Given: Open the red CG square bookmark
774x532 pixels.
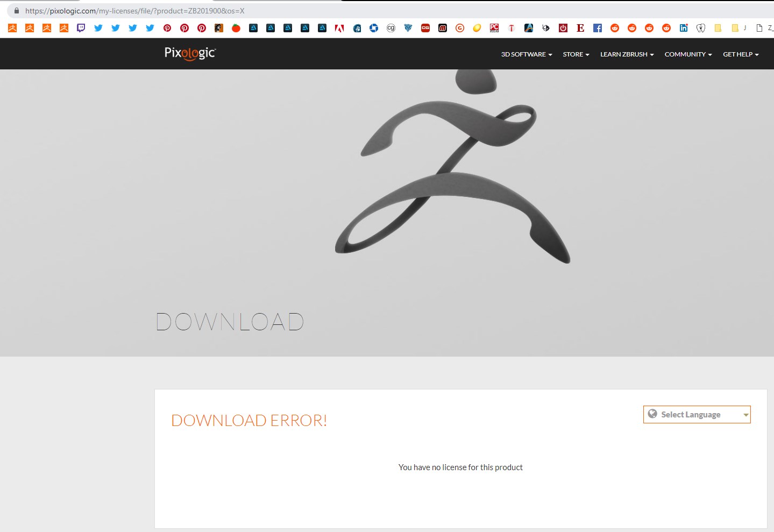Looking at the screenshot, I should pyautogui.click(x=425, y=28).
